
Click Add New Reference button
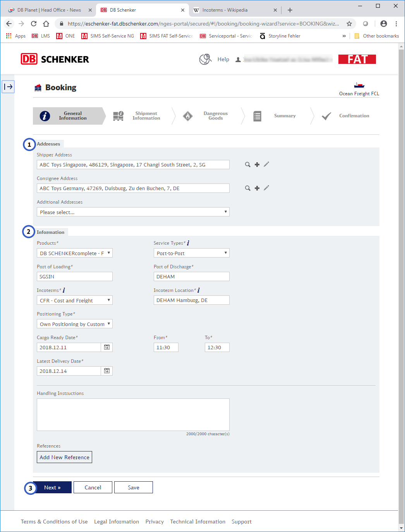[x=64, y=457]
